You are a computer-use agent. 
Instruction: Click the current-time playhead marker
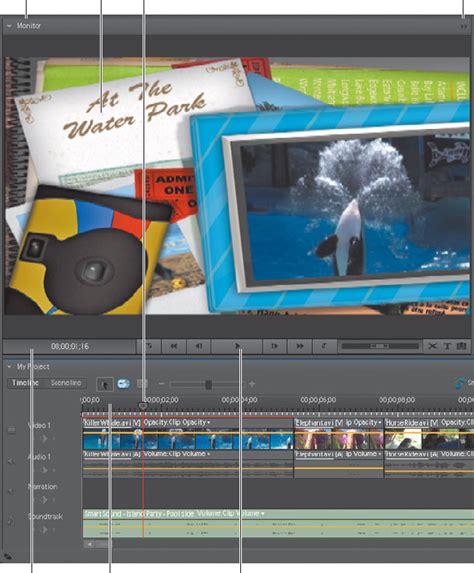(143, 406)
